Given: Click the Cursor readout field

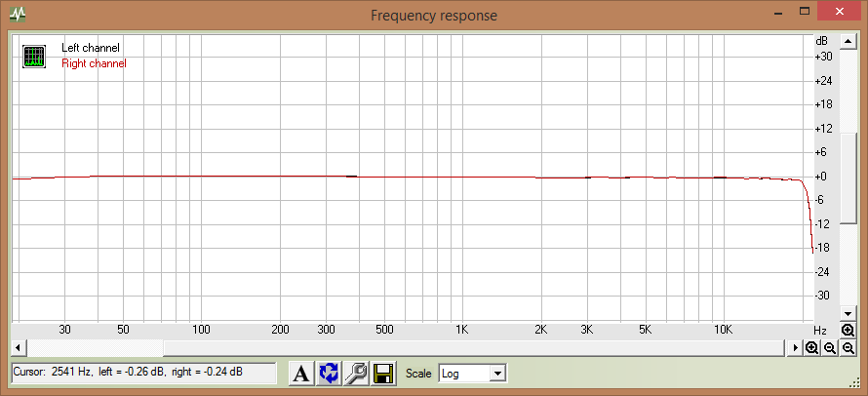Looking at the screenshot, I should click(142, 373).
